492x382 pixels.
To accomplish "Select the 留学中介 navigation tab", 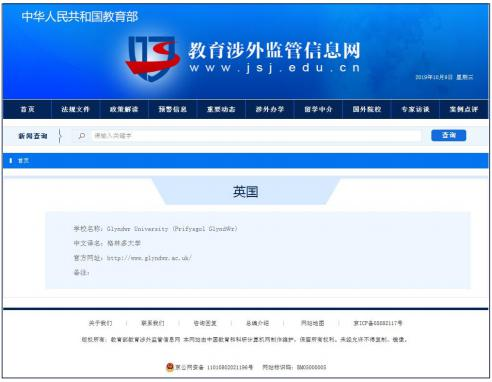I will [x=318, y=109].
